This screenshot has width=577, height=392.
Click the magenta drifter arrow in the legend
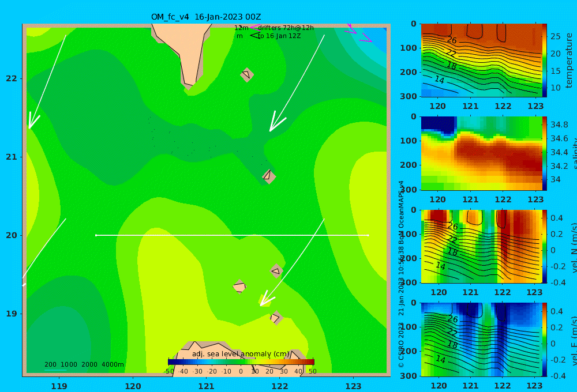point(256,27)
